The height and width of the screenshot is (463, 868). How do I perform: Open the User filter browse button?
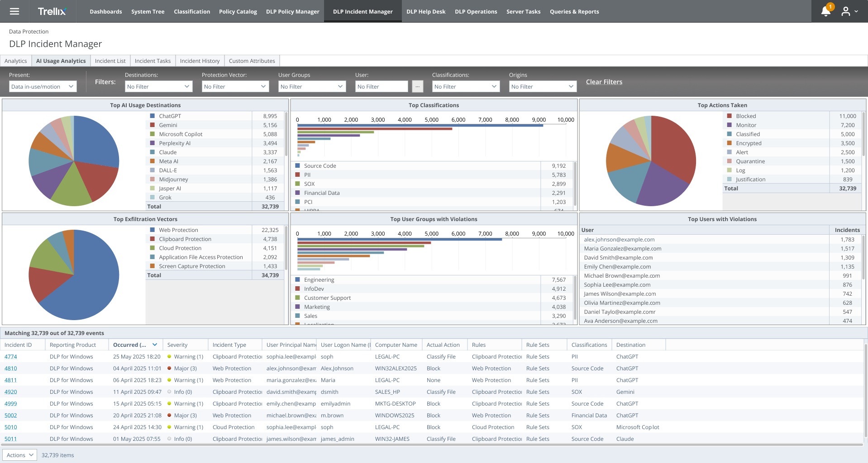coord(418,86)
